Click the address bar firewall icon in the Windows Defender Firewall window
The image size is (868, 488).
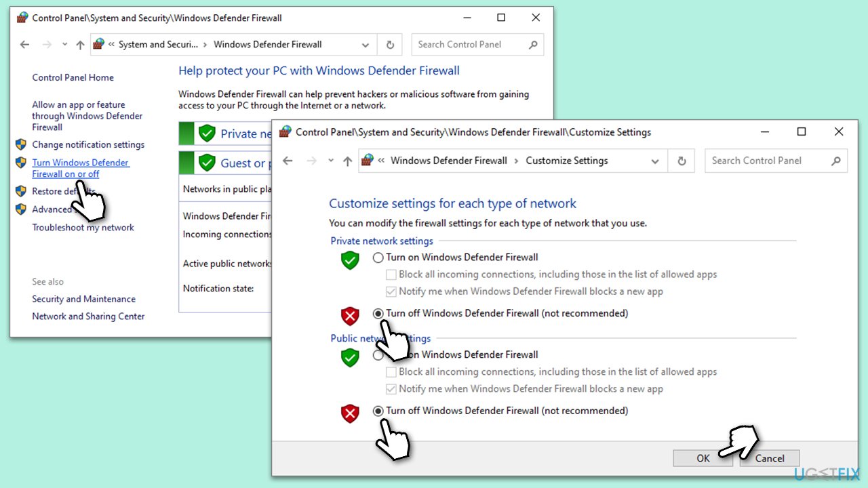coord(99,45)
